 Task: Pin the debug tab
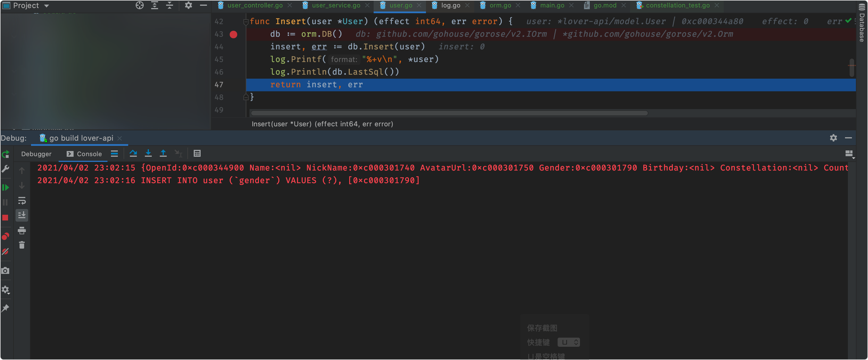5,308
